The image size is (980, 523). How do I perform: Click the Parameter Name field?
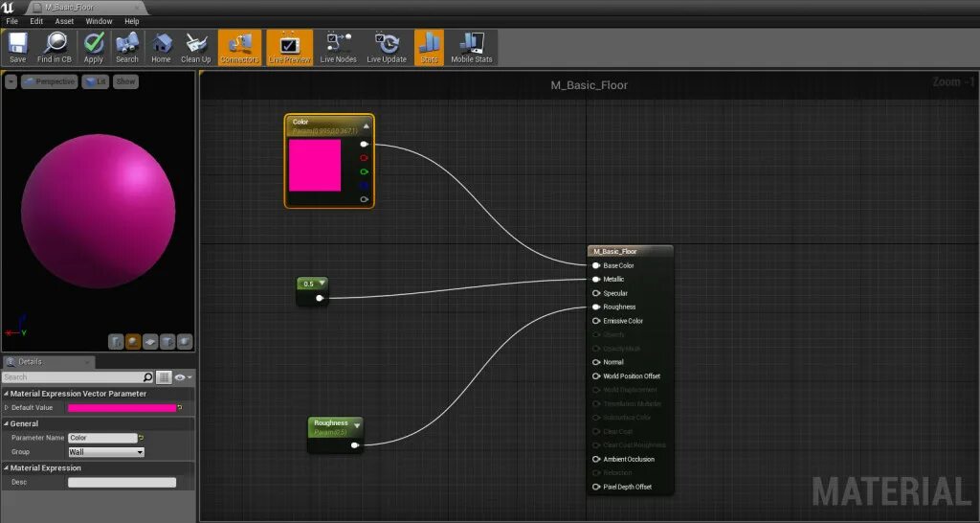(102, 438)
